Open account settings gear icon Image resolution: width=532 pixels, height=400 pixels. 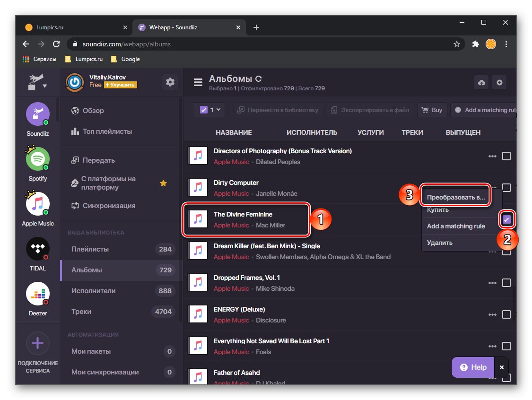tap(170, 82)
